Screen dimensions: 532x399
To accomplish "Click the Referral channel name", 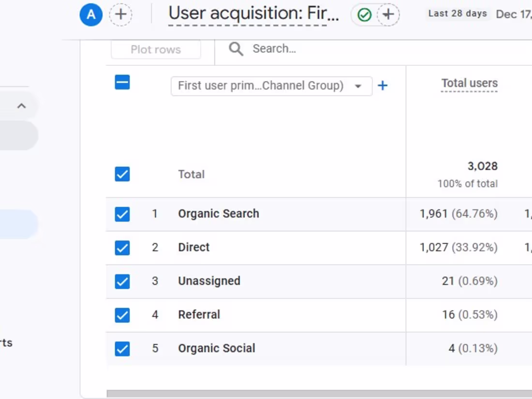I will point(199,314).
